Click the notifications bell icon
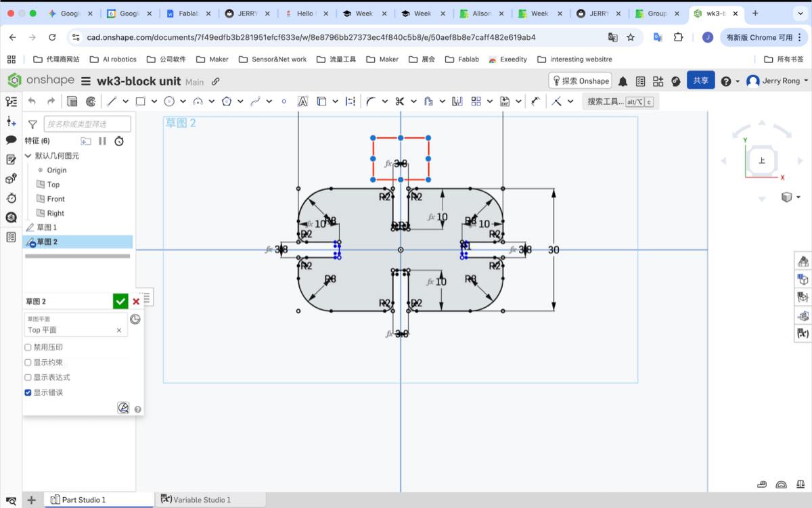812x508 pixels. coord(623,81)
